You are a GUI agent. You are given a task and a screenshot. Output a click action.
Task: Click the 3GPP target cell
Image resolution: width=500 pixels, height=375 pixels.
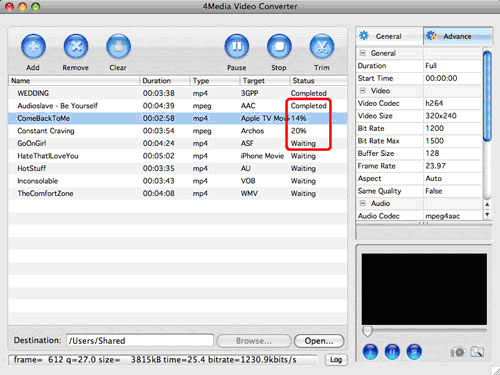pyautogui.click(x=249, y=93)
